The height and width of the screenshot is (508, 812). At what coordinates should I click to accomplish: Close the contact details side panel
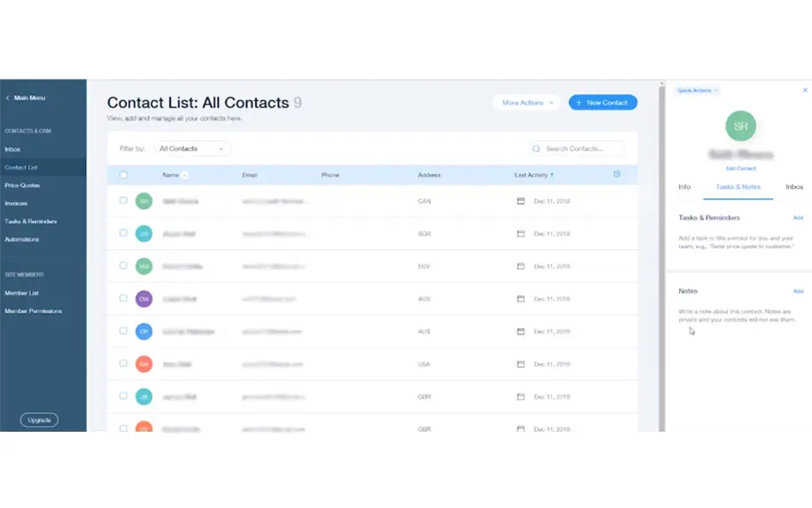tap(805, 90)
